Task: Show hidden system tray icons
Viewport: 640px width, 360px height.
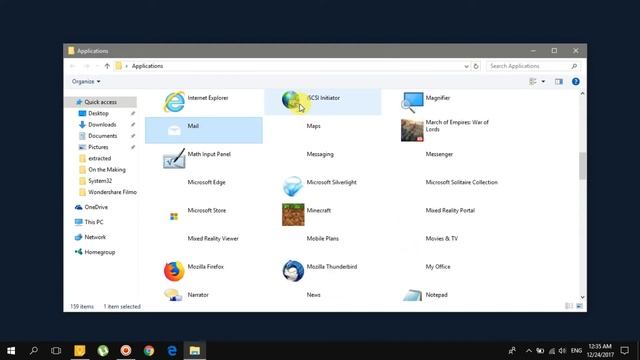Action: (x=529, y=351)
